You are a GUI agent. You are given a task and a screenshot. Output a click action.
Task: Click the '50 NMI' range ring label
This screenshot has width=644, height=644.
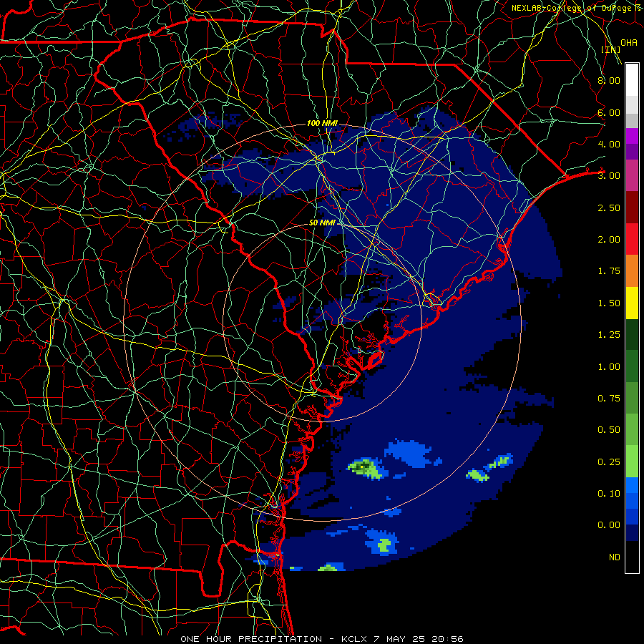(323, 223)
